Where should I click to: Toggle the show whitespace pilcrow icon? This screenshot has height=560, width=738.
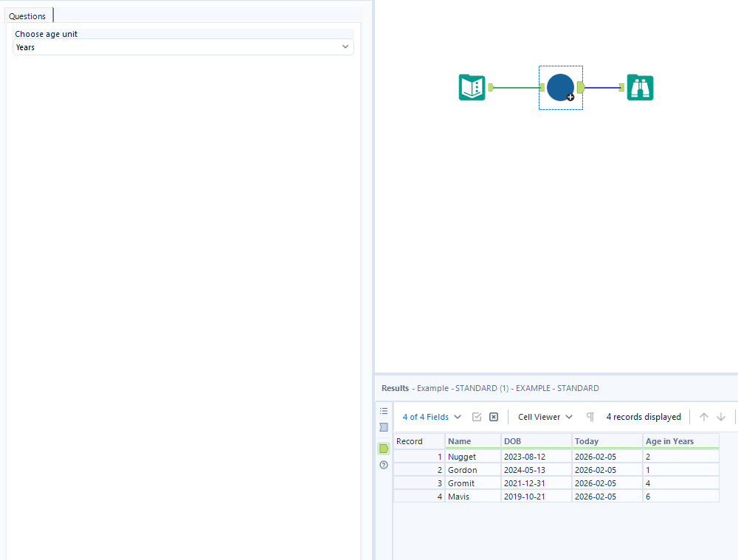click(590, 417)
